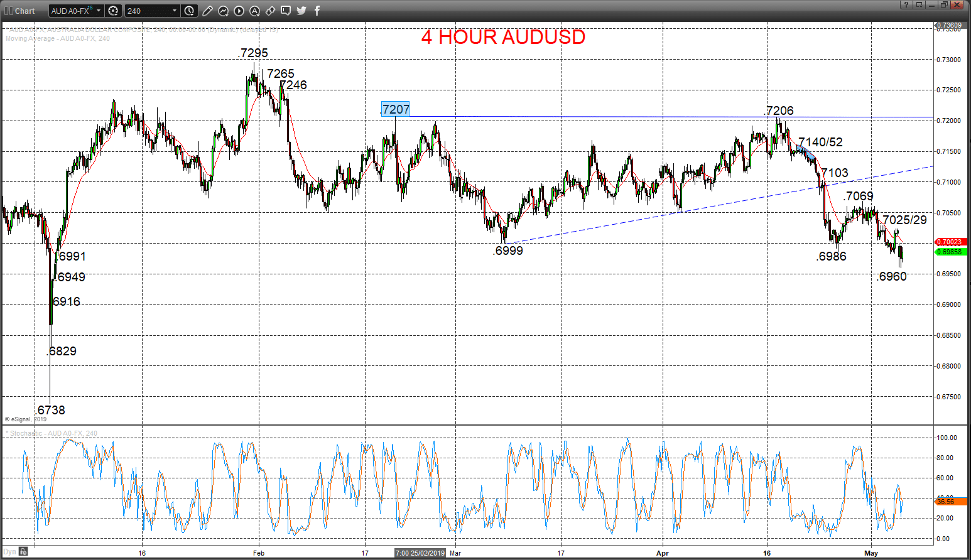Click the .7295 high annotation

pos(254,53)
